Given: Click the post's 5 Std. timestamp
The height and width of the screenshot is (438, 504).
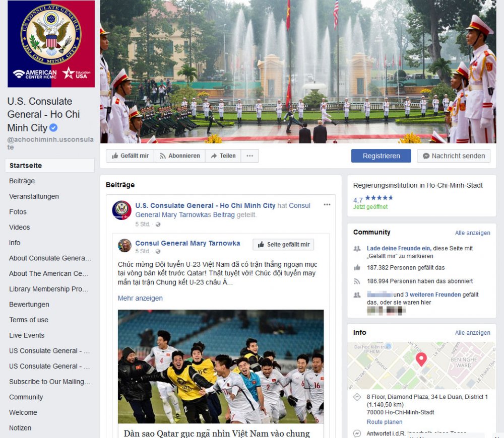Looking at the screenshot, I should tap(143, 224).
